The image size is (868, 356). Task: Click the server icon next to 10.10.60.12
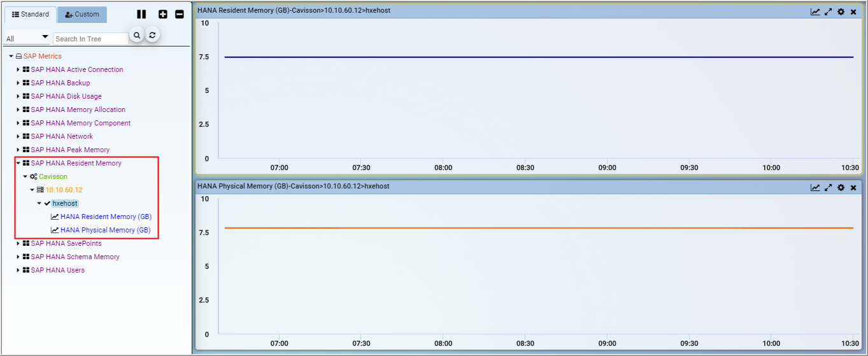pos(41,190)
